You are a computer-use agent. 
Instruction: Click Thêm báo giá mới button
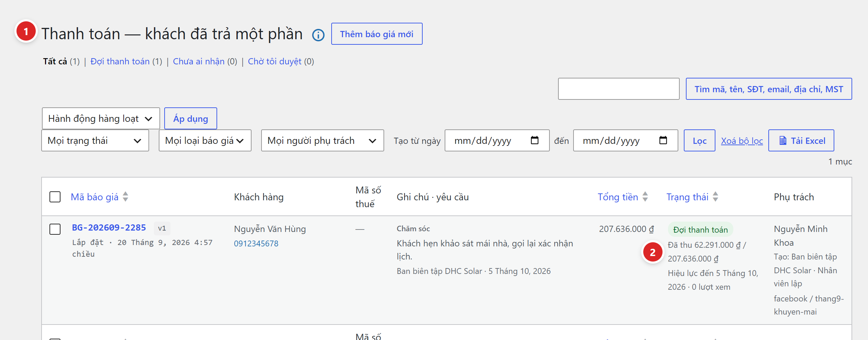tap(377, 34)
